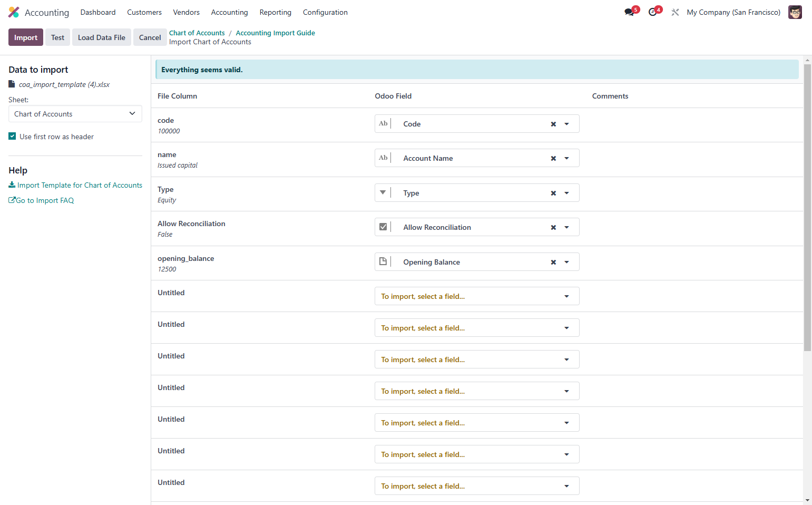Image resolution: width=812 pixels, height=505 pixels.
Task: Open the Reporting menu
Action: point(275,12)
